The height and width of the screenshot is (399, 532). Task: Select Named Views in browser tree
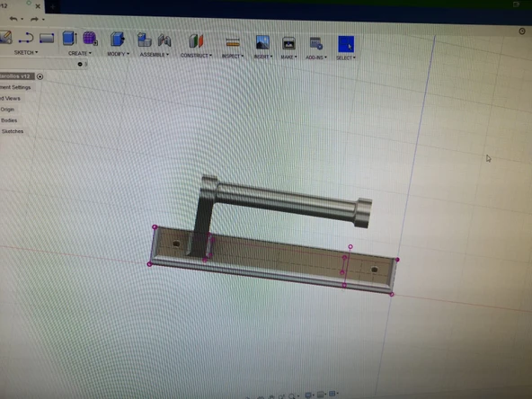11,98
